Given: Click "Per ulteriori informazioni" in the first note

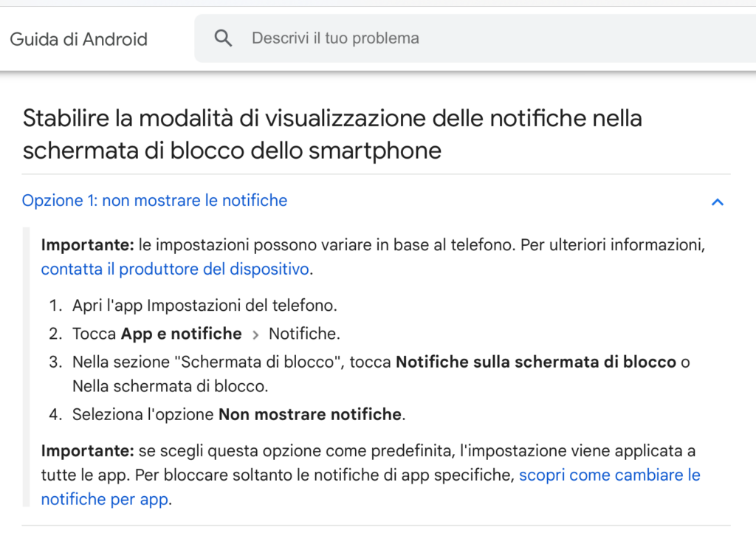Looking at the screenshot, I should [x=612, y=245].
